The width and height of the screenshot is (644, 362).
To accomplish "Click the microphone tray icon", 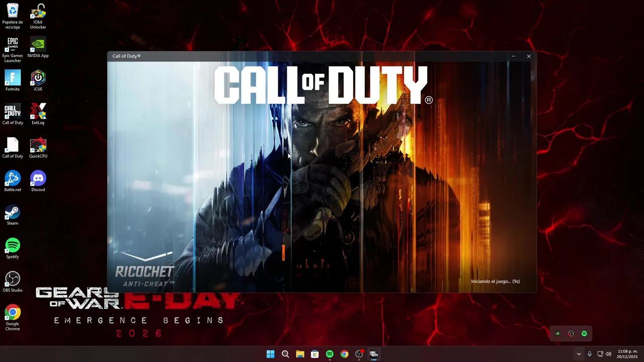I will 590,354.
